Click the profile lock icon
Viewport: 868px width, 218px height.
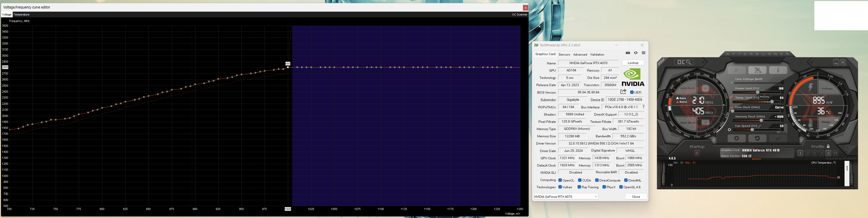click(828, 146)
